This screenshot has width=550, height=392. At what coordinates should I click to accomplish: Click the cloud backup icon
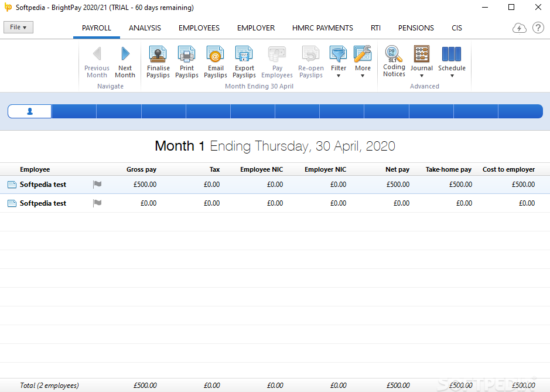[x=519, y=28]
